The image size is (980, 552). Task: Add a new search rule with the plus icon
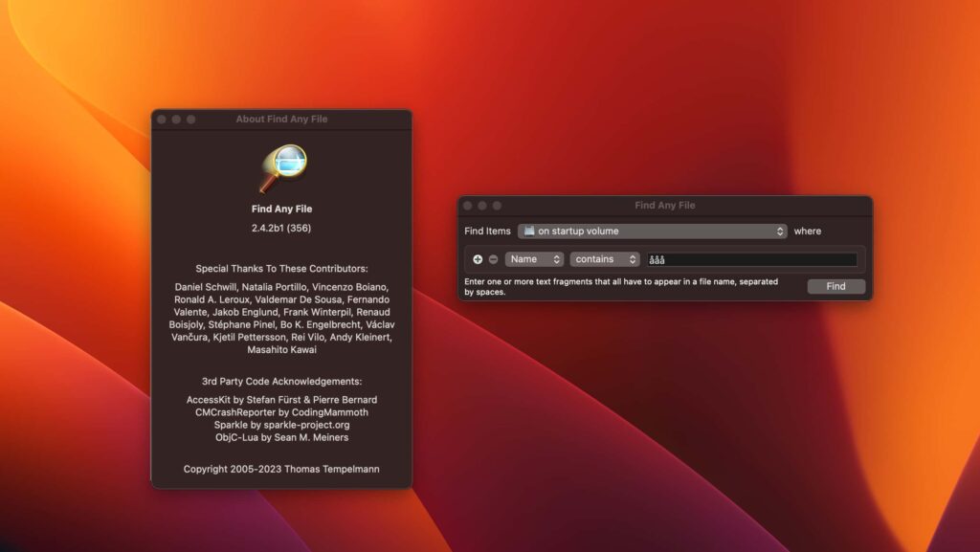point(476,258)
